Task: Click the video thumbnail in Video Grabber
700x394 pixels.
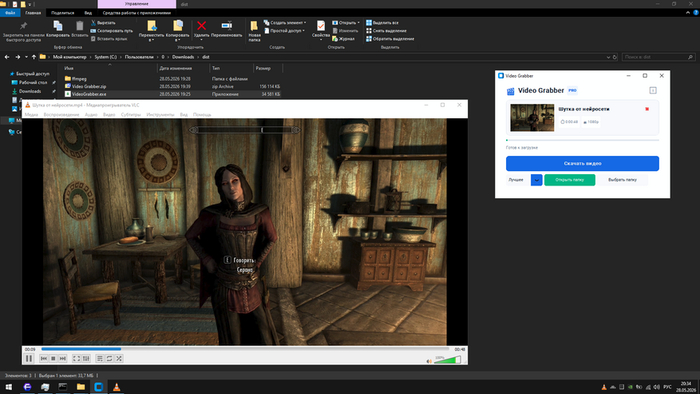Action: click(532, 118)
